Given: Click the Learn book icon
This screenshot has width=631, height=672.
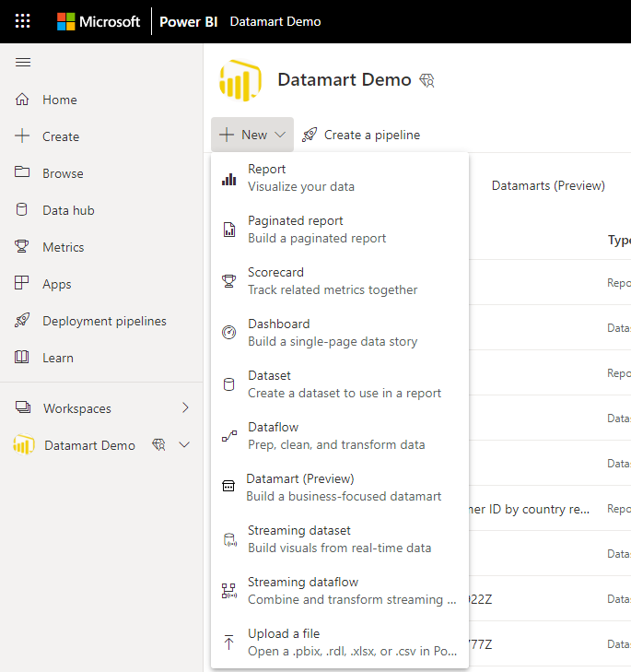Looking at the screenshot, I should click(x=23, y=358).
